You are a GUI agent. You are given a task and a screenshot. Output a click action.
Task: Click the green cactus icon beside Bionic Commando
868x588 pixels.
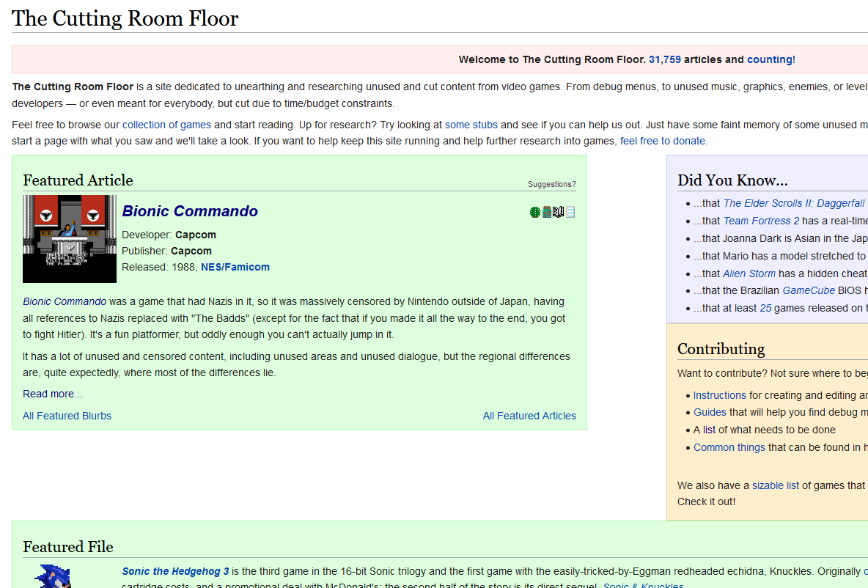click(x=534, y=212)
